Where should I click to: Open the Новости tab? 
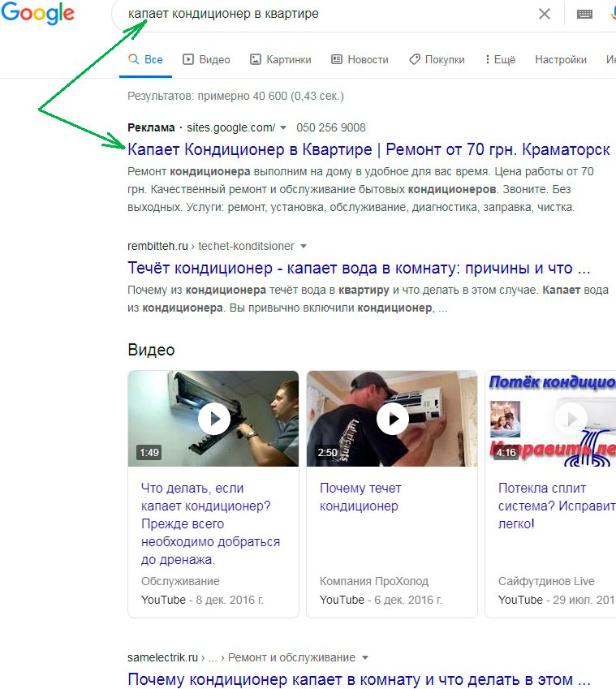tap(360, 59)
